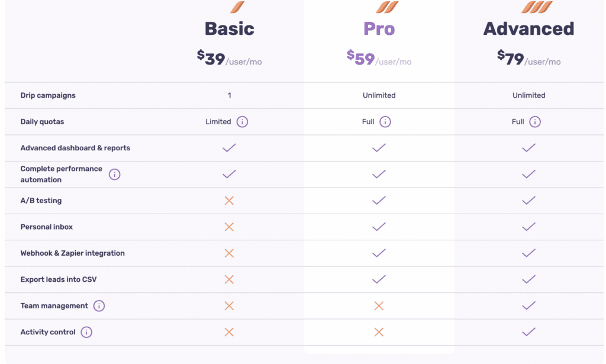606x364 pixels.
Task: Click the Team management cross under Pro
Action: pyautogui.click(x=379, y=306)
